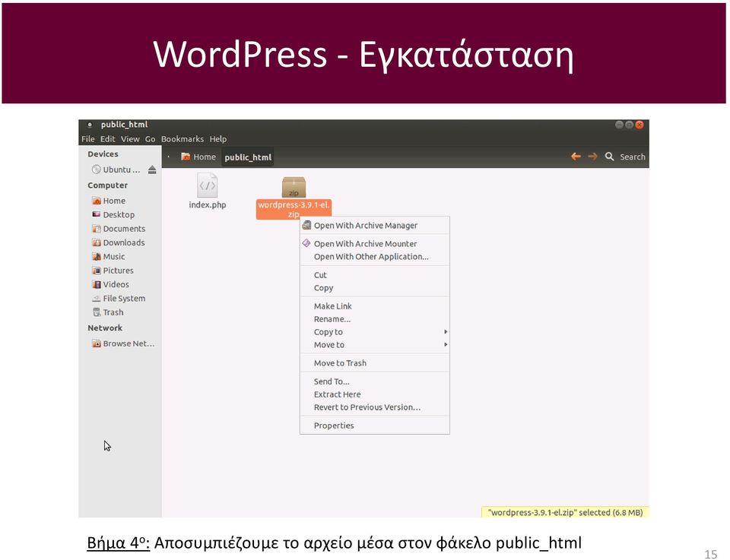
Task: Expand the Move to submenu arrow
Action: point(446,345)
